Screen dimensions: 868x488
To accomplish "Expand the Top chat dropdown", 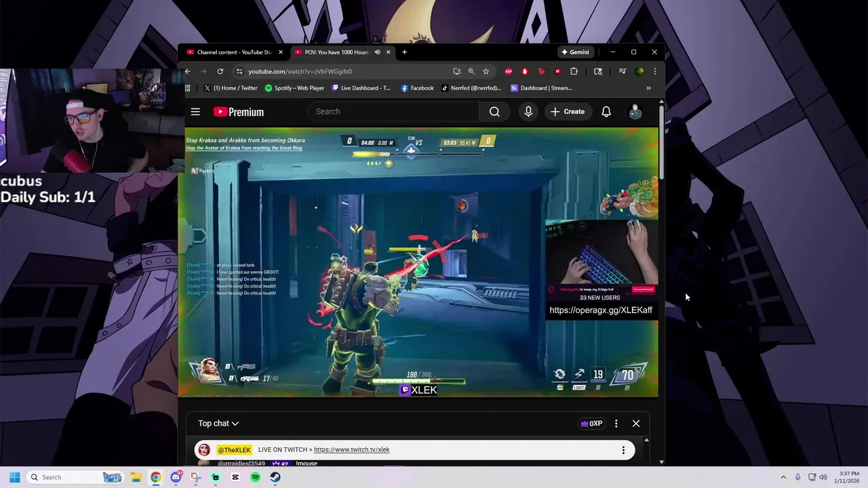I will (218, 424).
